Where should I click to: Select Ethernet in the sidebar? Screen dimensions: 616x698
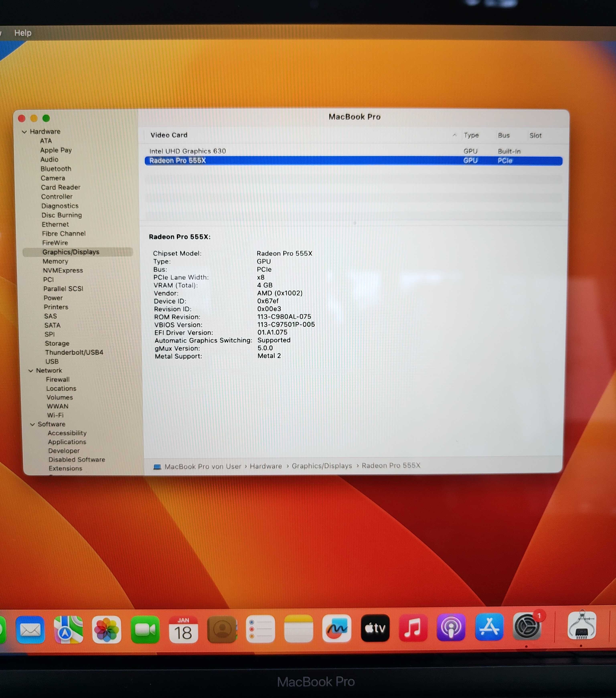tap(55, 224)
